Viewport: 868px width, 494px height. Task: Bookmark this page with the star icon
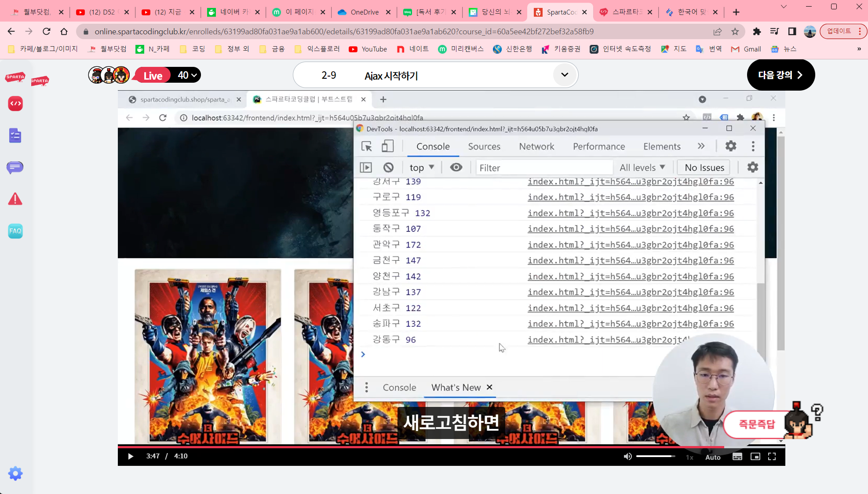[735, 31]
